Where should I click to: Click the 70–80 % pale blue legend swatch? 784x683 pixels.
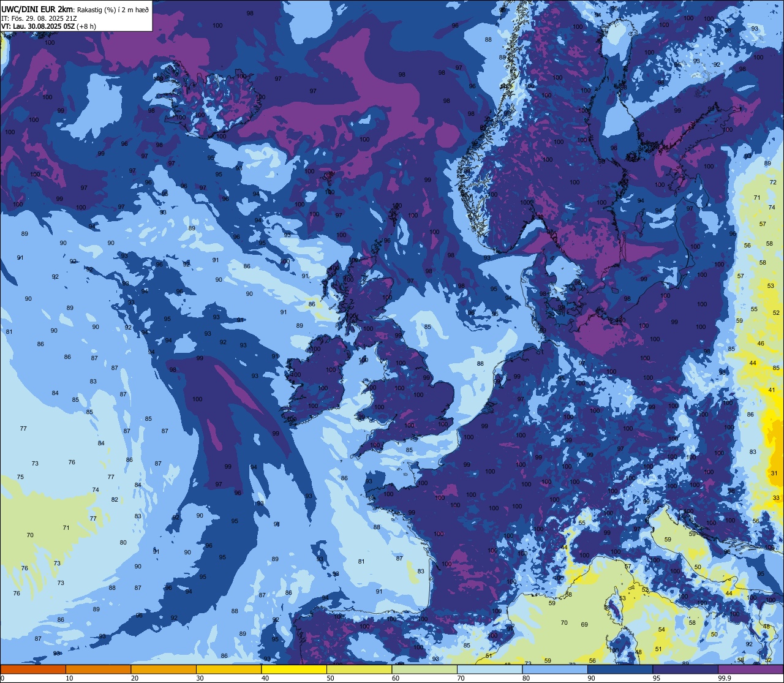(x=489, y=669)
